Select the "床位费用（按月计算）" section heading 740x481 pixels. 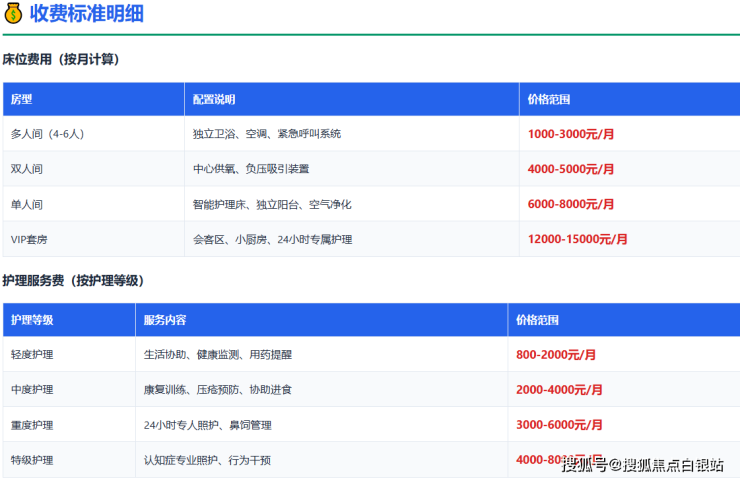(61, 60)
